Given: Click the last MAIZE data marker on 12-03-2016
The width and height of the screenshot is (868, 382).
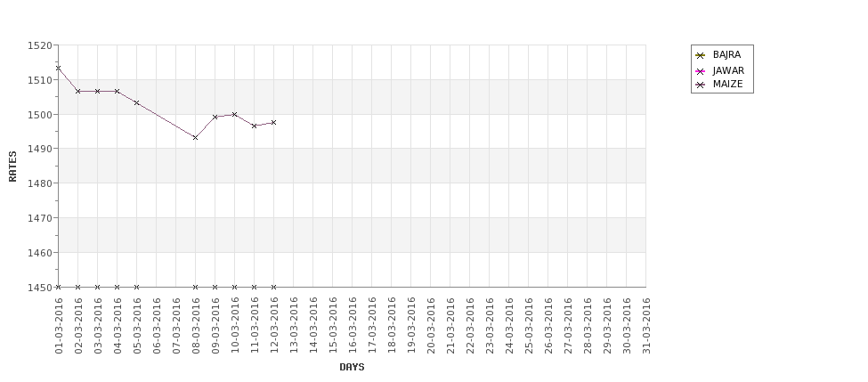Looking at the screenshot, I should pos(273,122).
